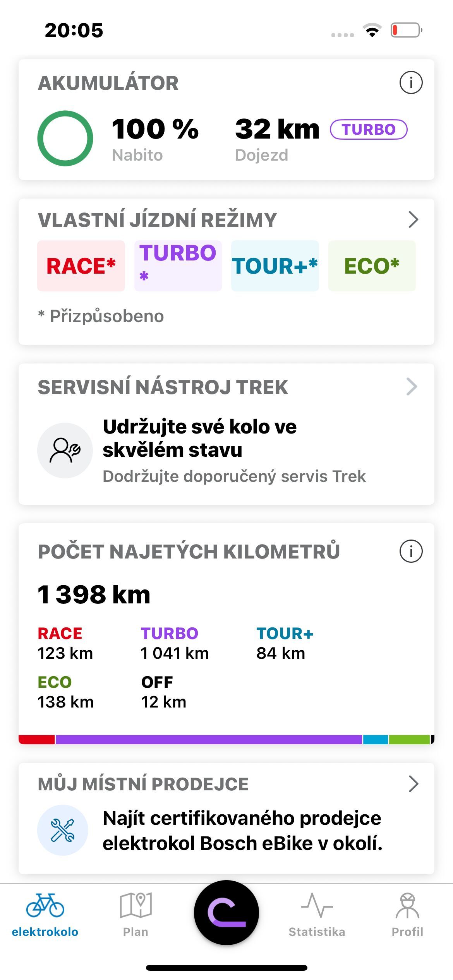
Task: Expand Můj místní prodejce chevron
Action: click(414, 784)
